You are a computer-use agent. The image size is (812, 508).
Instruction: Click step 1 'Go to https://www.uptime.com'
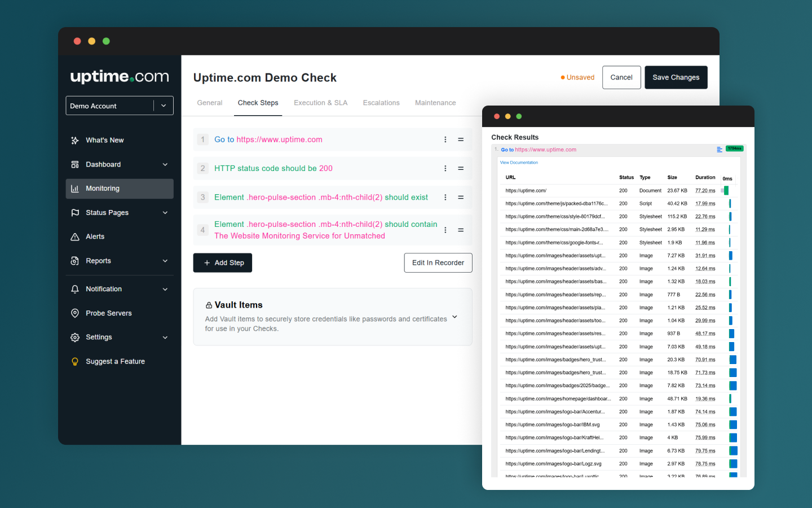[268, 139]
